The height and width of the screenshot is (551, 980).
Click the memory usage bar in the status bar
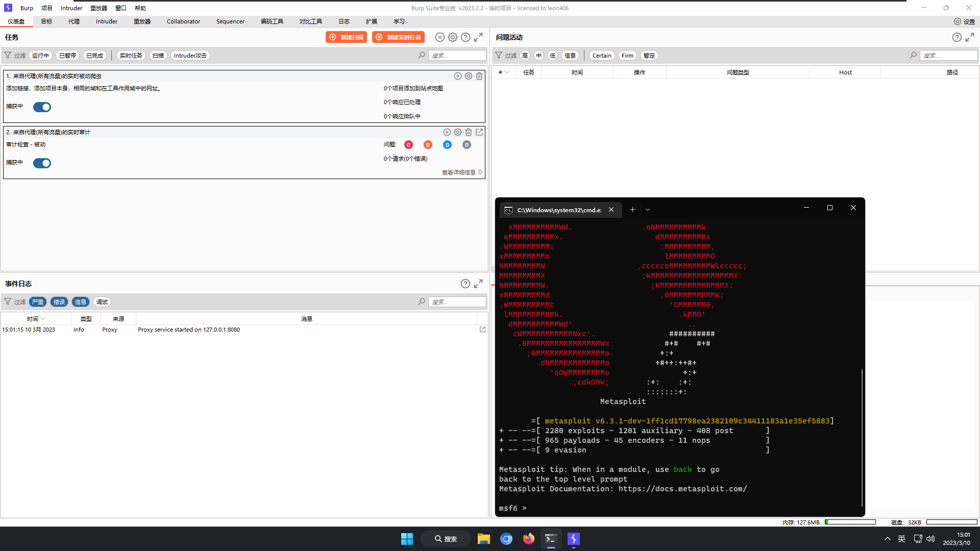point(850,522)
